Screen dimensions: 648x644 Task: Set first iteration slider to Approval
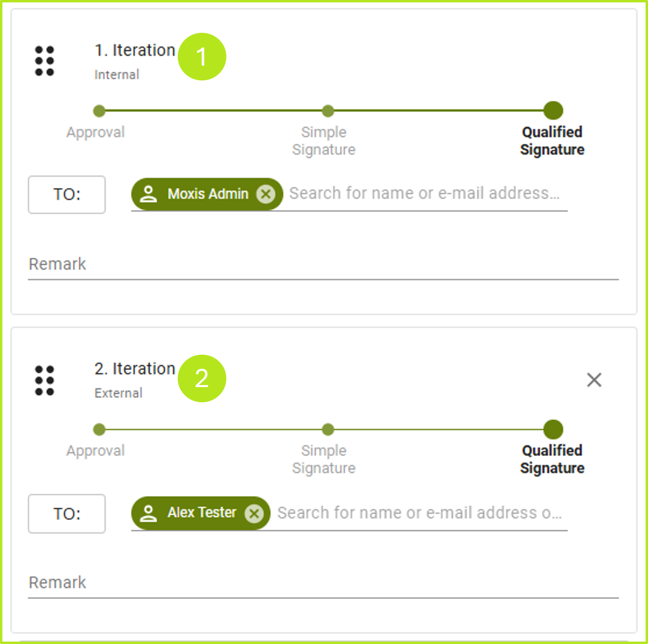[99, 111]
